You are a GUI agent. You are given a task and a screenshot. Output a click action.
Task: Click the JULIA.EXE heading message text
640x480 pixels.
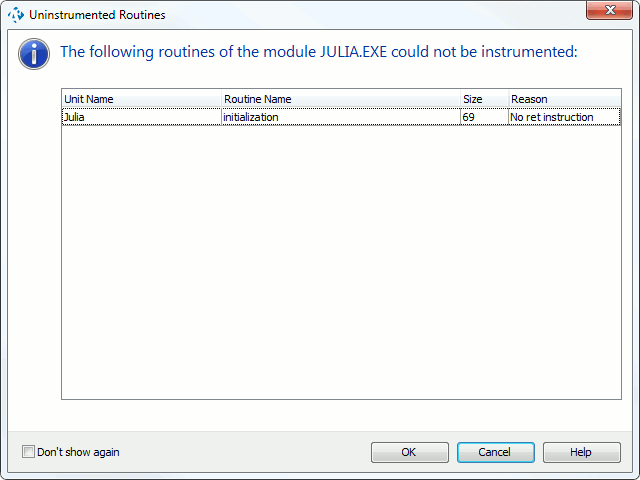319,52
